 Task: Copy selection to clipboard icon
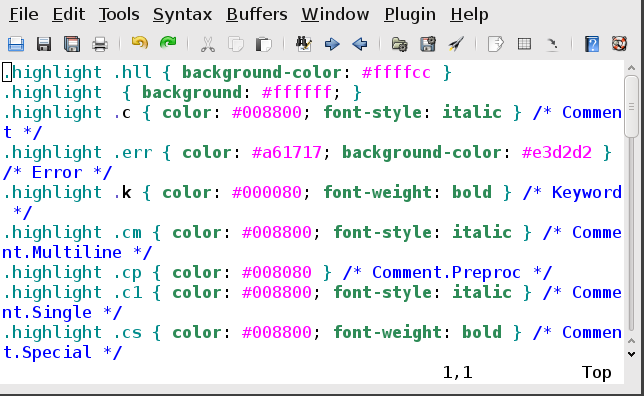(236, 44)
